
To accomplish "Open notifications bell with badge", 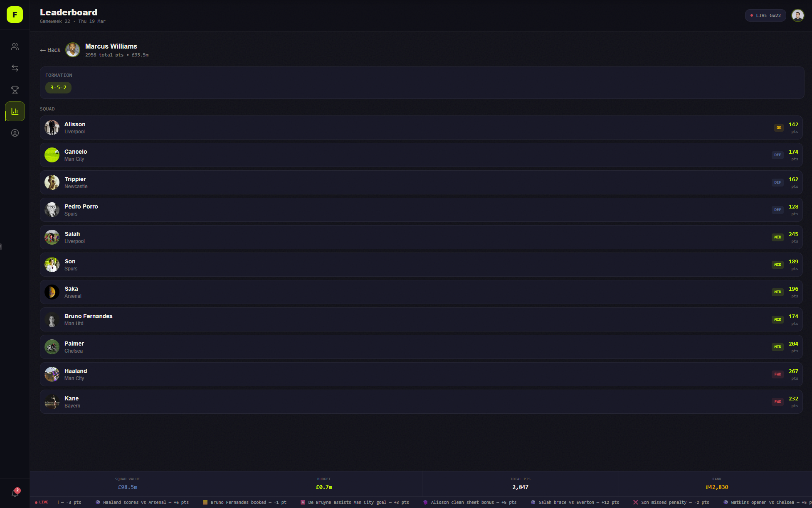I will click(15, 493).
